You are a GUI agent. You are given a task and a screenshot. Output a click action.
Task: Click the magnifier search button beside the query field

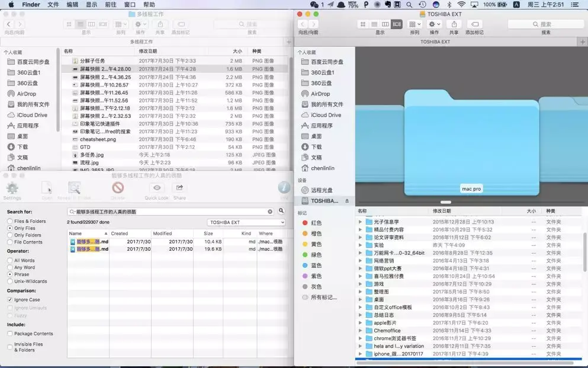point(281,211)
